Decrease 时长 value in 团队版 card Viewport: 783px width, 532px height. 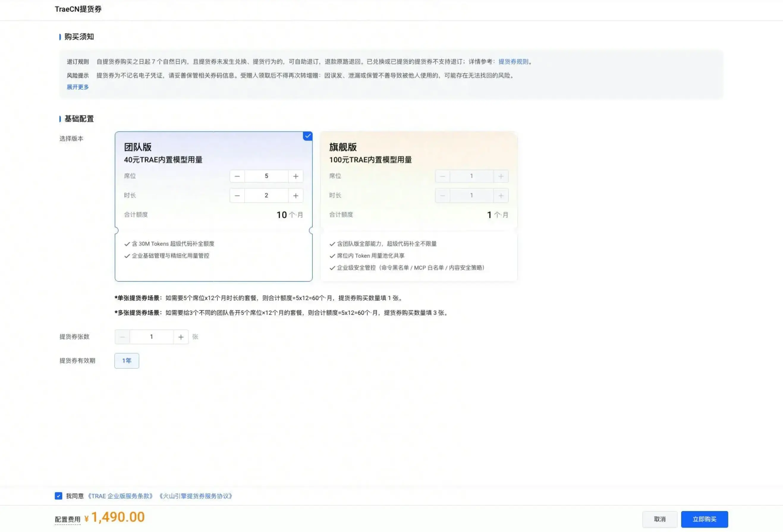(237, 196)
